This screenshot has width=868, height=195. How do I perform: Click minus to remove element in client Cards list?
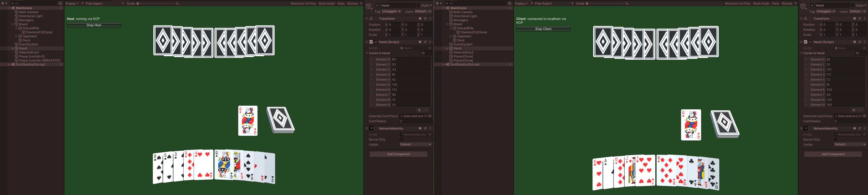pyautogui.click(x=860, y=110)
